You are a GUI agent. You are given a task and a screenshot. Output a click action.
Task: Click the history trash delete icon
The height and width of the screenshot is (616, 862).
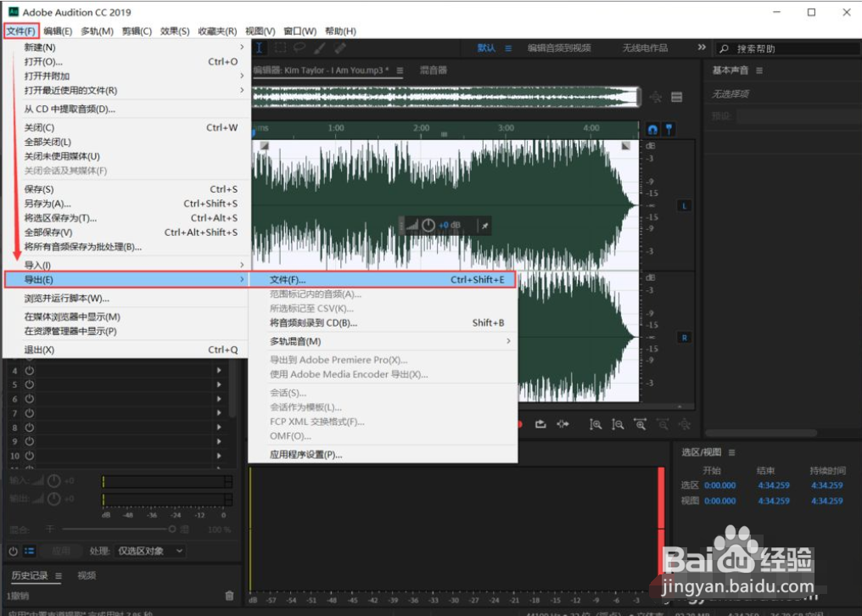[x=230, y=596]
